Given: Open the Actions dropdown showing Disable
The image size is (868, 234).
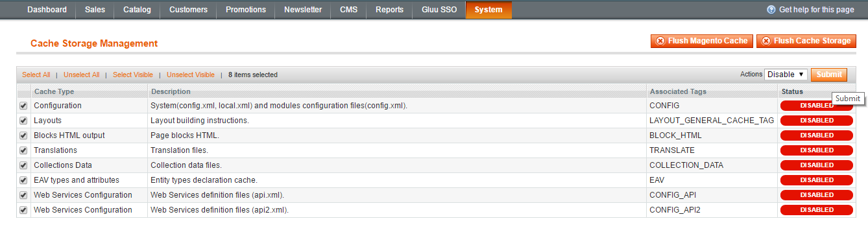Looking at the screenshot, I should pos(786,75).
